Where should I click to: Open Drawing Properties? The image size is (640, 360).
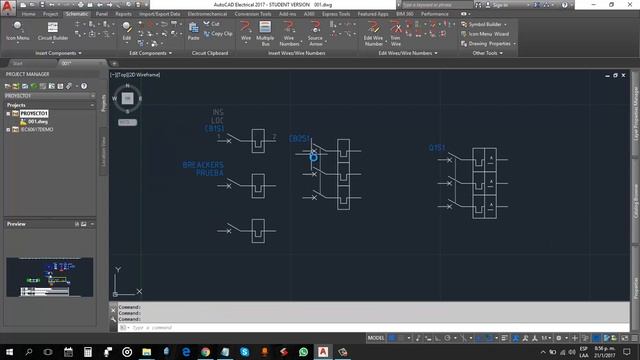pos(486,44)
